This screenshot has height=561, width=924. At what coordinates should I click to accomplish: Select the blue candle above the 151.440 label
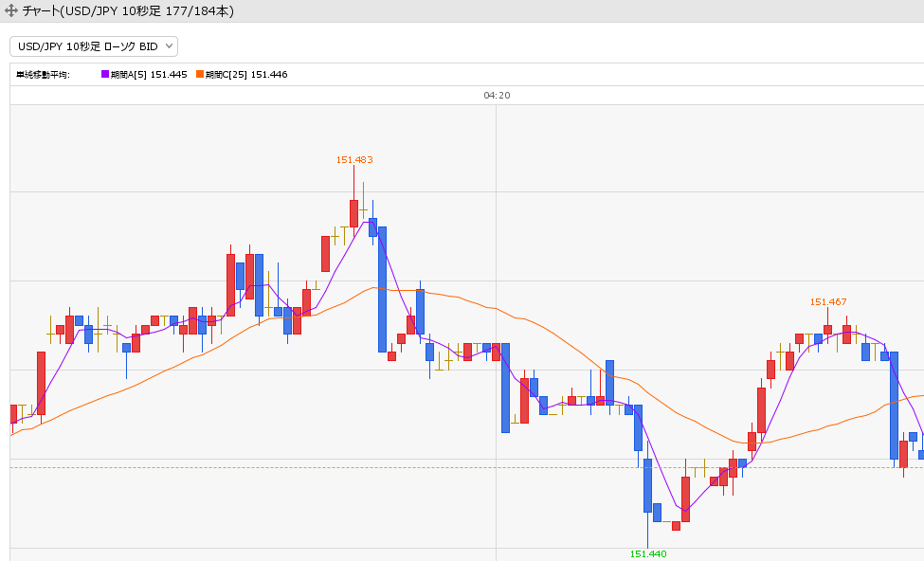647,485
